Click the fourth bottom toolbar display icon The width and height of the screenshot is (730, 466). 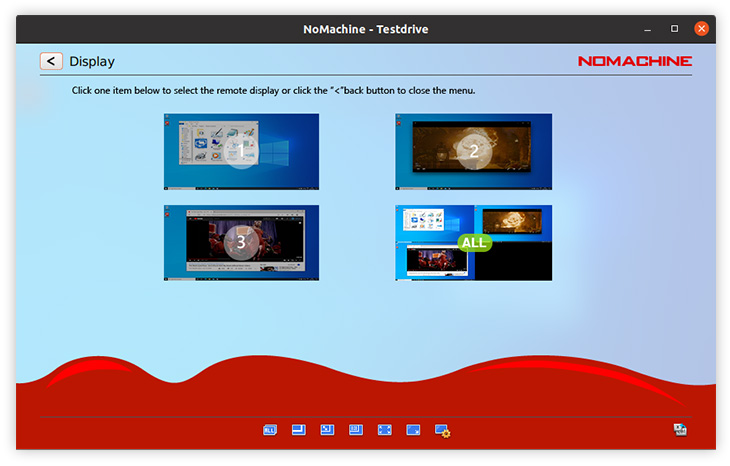pos(355,430)
